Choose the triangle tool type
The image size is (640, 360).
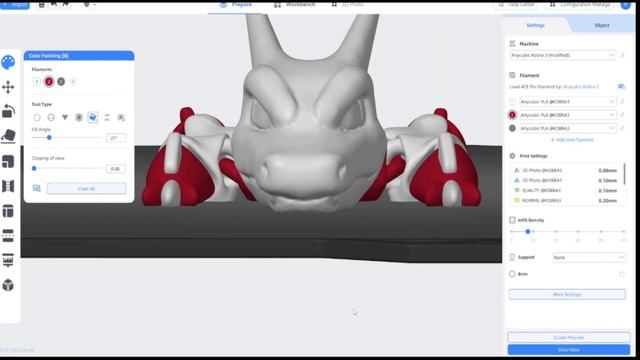65,118
